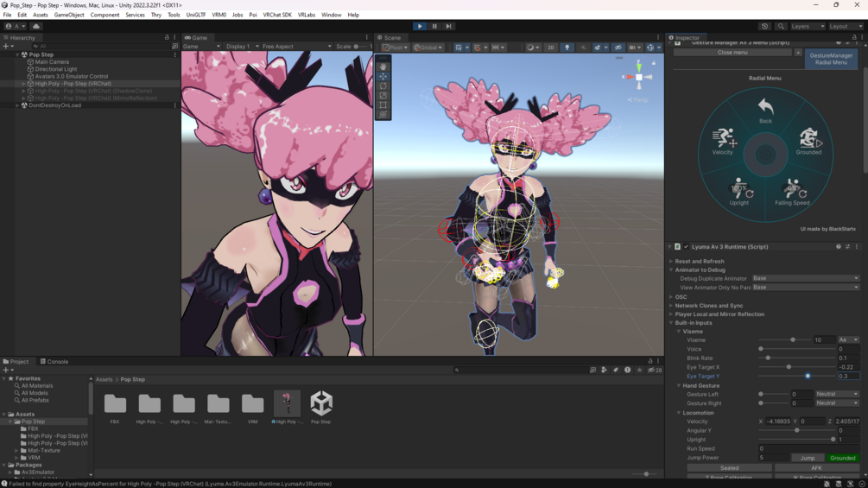Open the Display 1 dropdown in Game view
Screen dimensions: 868x488
pos(243,47)
